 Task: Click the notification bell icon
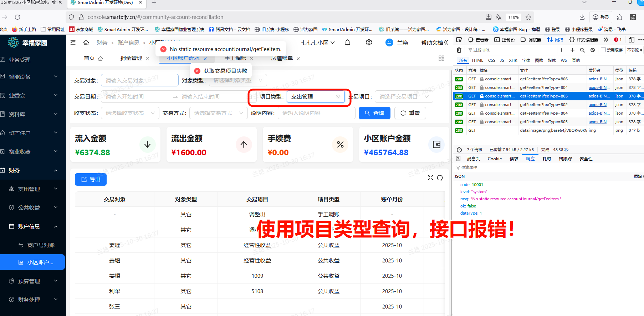347,42
